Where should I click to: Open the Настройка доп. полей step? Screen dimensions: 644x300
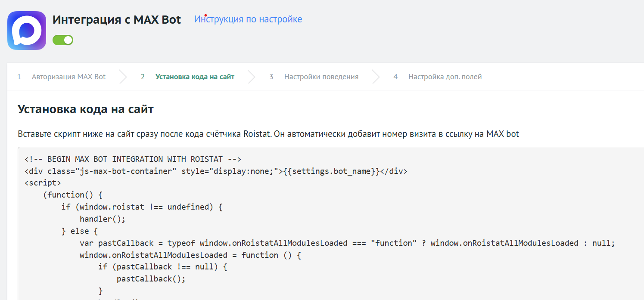point(445,77)
